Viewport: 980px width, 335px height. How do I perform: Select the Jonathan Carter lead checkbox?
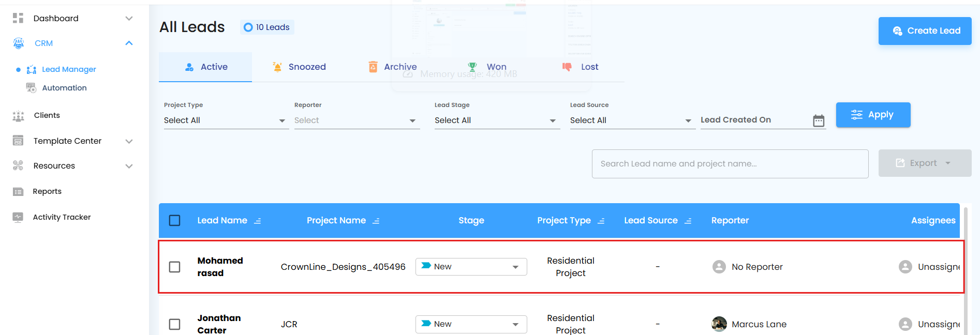click(x=175, y=324)
